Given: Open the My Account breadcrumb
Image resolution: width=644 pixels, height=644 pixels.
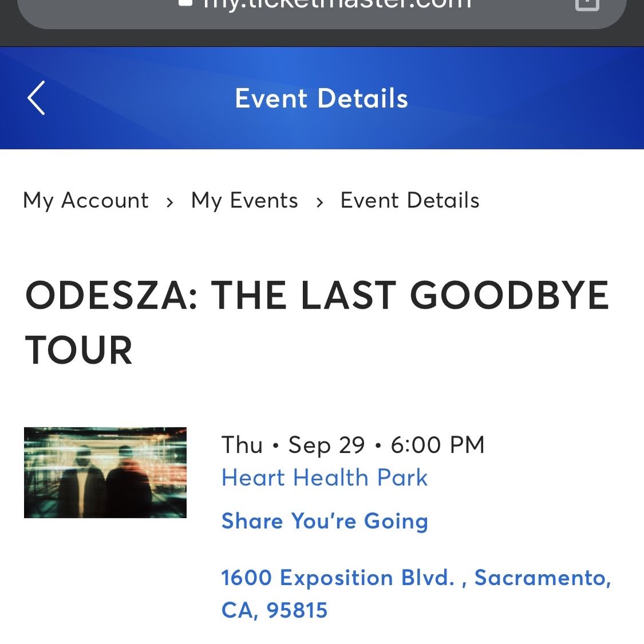Looking at the screenshot, I should click(85, 201).
